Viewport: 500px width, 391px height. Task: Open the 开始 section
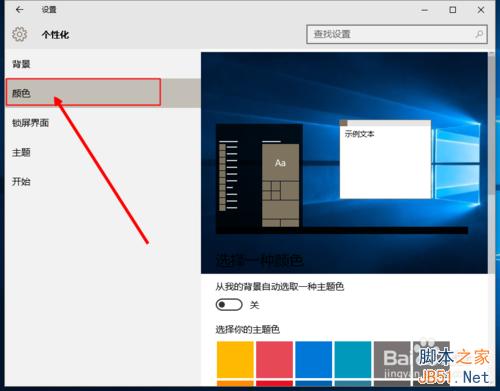[x=21, y=182]
